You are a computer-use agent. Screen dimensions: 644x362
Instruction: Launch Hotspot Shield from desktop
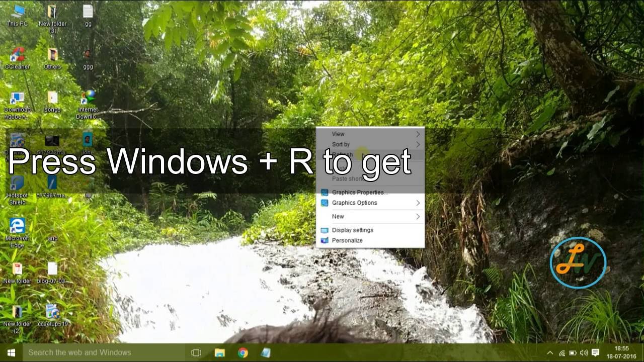pyautogui.click(x=17, y=191)
